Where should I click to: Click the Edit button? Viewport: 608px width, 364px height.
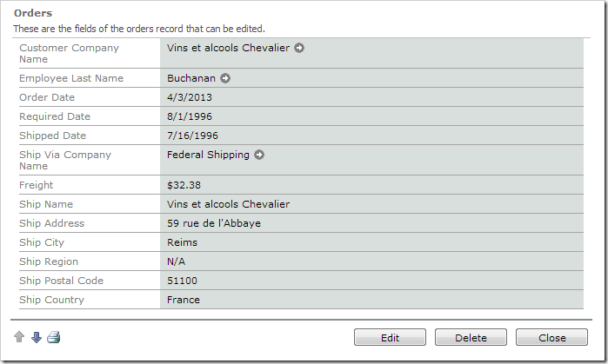tap(390, 337)
